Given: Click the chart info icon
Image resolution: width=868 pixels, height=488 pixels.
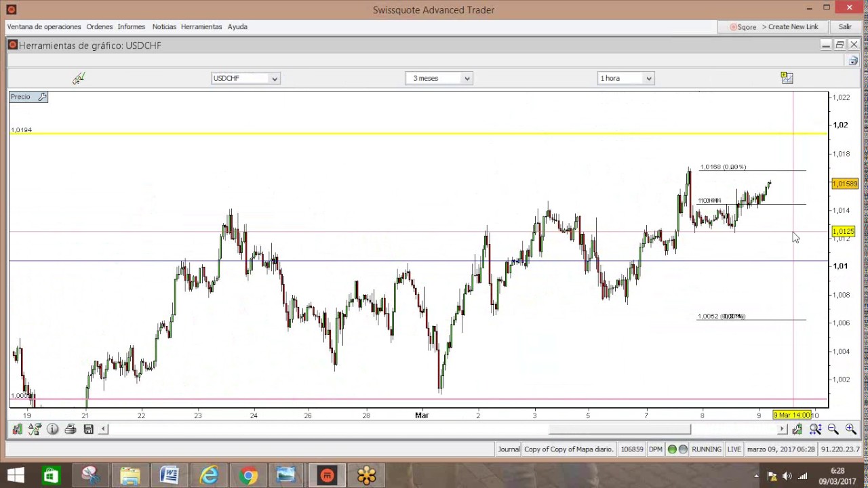Looking at the screenshot, I should coord(52,429).
